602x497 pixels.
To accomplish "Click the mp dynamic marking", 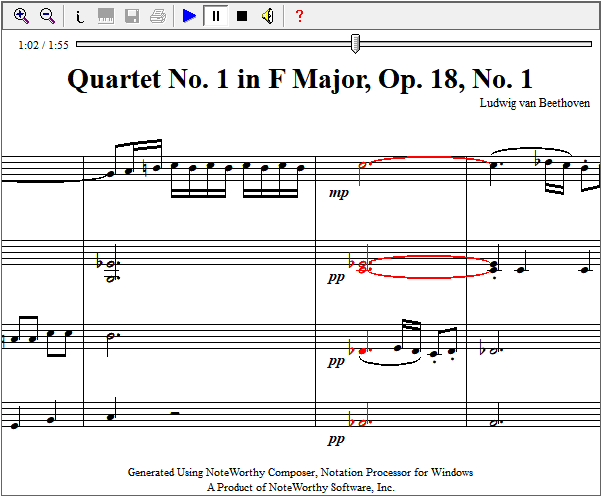I will (339, 193).
